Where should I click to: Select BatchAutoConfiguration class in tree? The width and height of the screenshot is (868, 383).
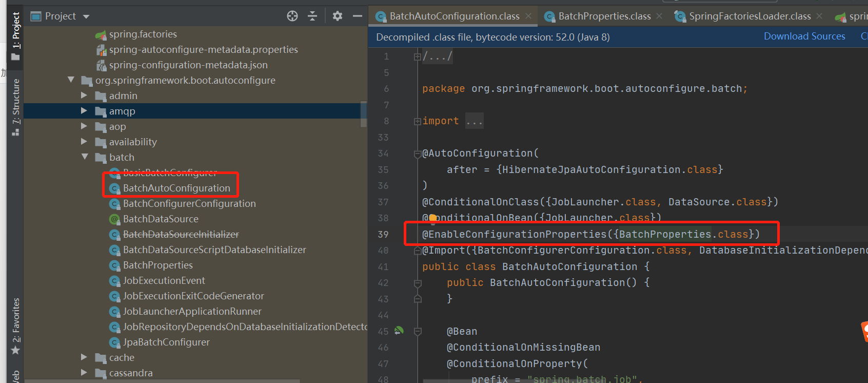coord(176,188)
